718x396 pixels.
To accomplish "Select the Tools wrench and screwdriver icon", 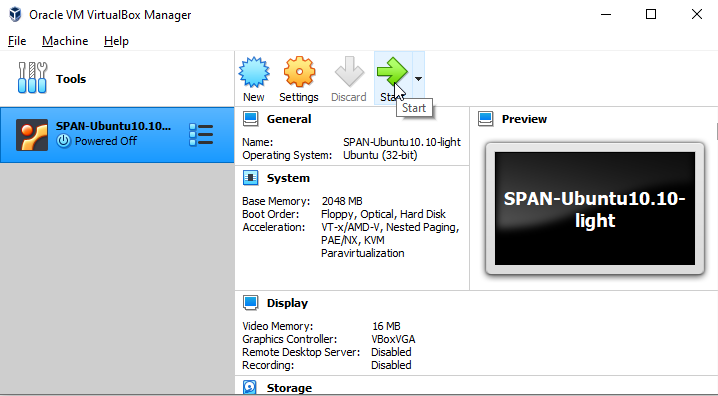I will 32,78.
